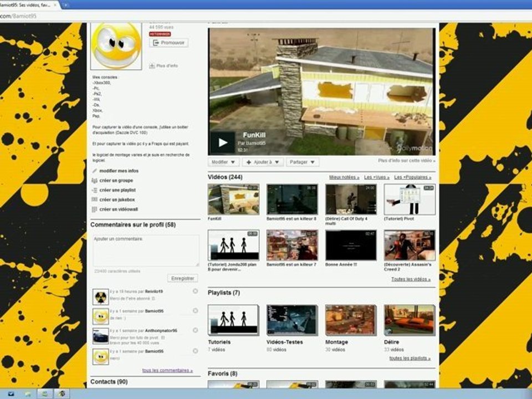Open Plus d'info sur cette vidéo link

click(406, 161)
